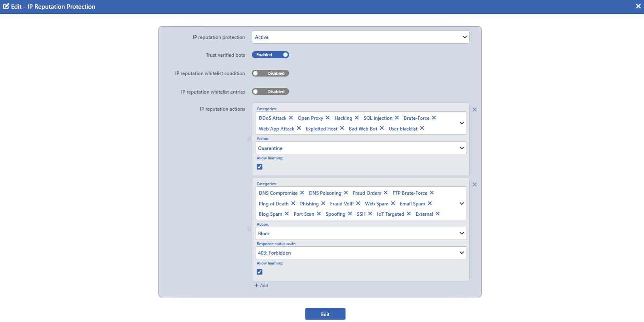Remove the Fraud VoIP tag

click(358, 203)
